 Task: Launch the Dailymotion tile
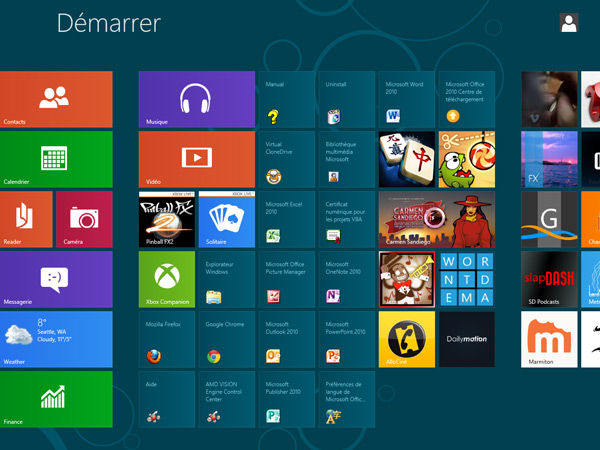click(x=466, y=339)
